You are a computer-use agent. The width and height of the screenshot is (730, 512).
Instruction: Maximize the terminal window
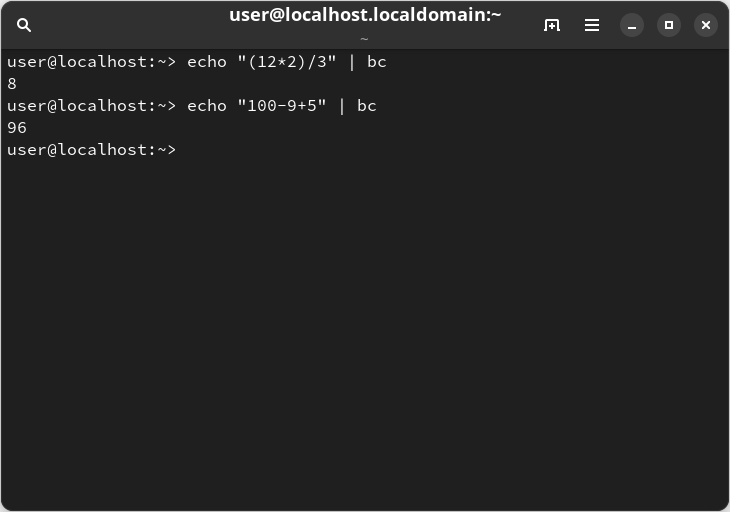coord(669,25)
